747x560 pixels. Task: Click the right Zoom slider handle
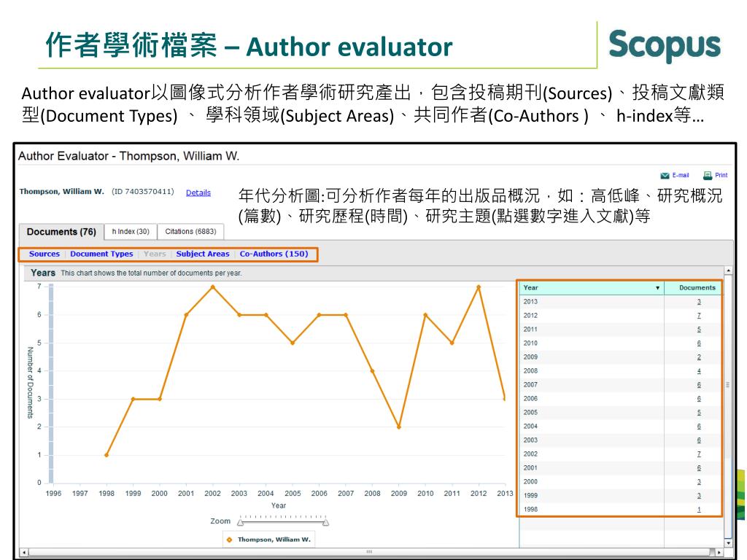(x=326, y=523)
